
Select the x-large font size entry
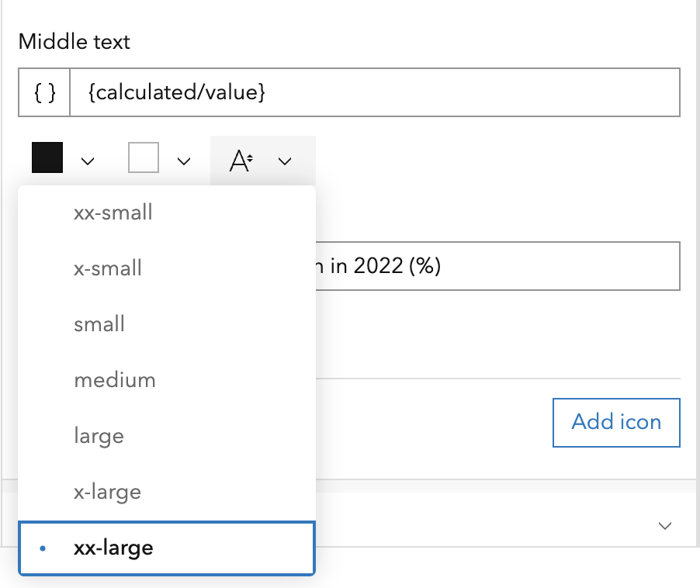107,491
